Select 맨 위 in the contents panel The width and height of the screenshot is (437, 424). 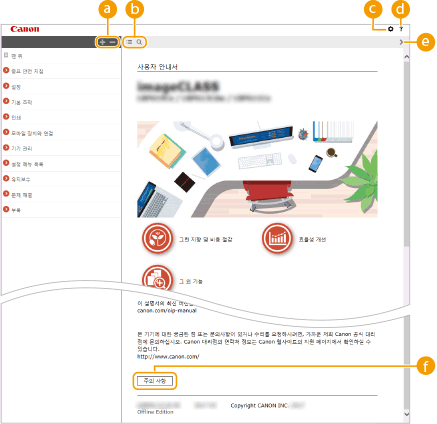[17, 56]
